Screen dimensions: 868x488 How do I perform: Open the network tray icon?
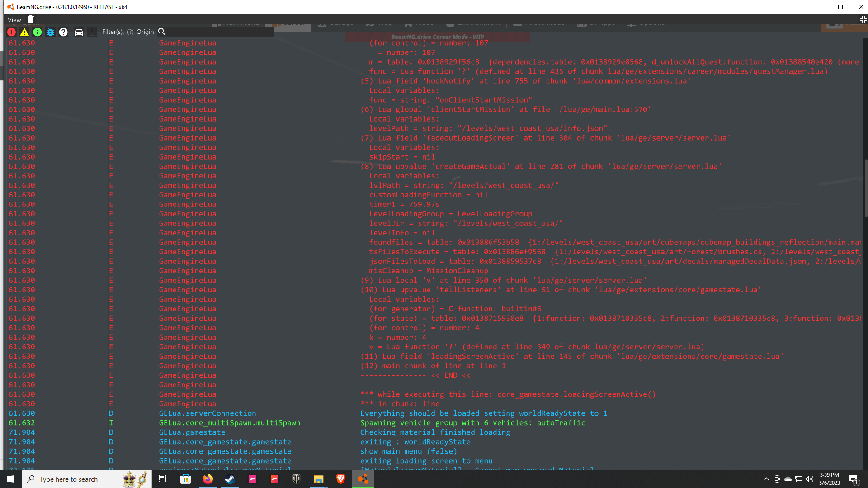(x=799, y=479)
